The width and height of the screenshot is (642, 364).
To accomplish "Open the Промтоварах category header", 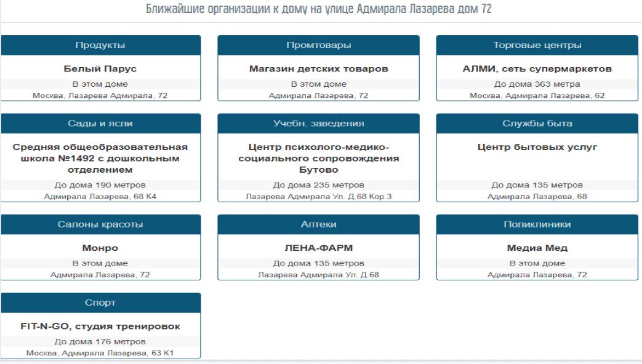I will [x=318, y=44].
